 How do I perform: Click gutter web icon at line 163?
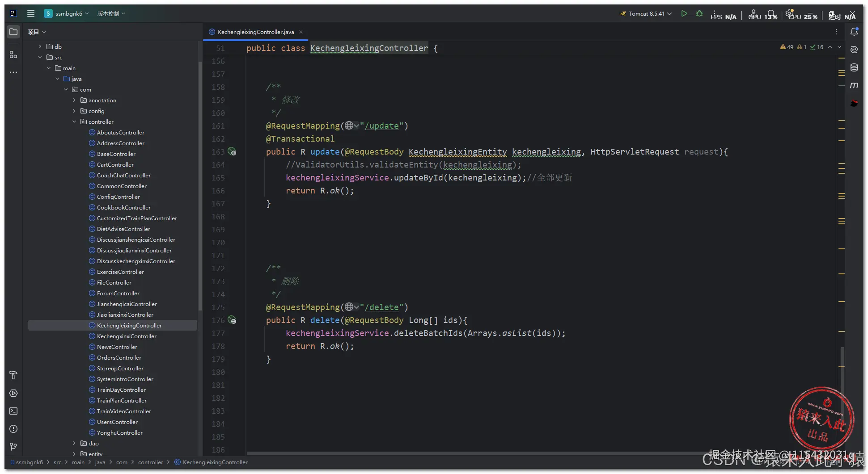coord(232,151)
